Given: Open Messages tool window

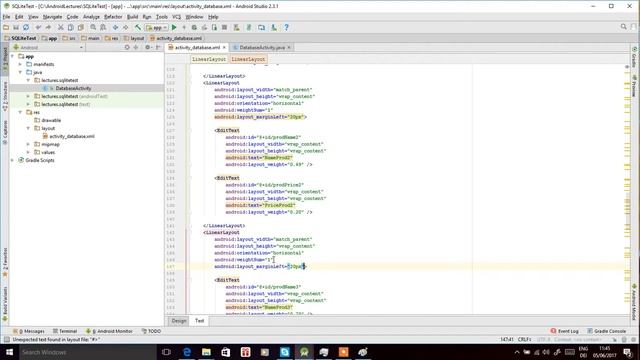Looking at the screenshot, I should [x=29, y=331].
